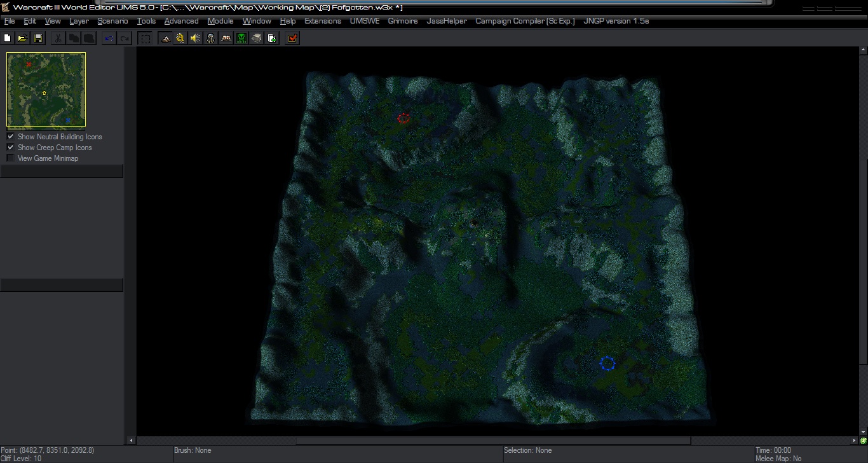
Task: Enable View Game Minimap checkbox
Action: (x=10, y=158)
